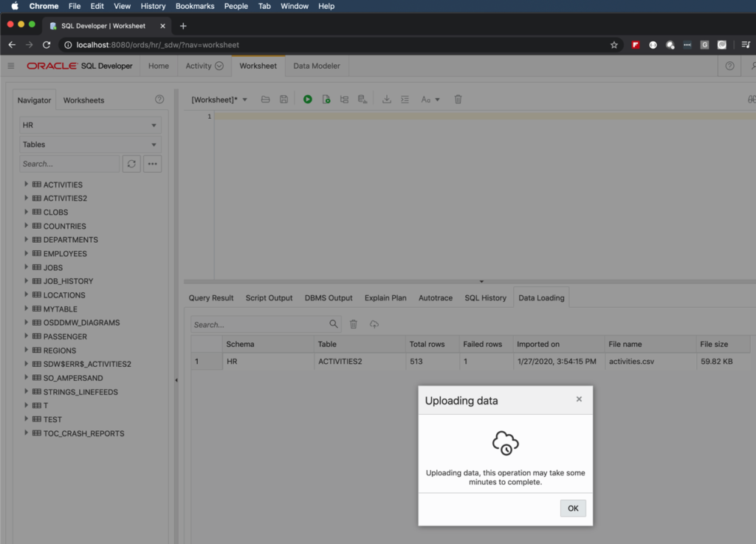
Task: Expand the EMPLOYEES table node
Action: pyautogui.click(x=26, y=253)
